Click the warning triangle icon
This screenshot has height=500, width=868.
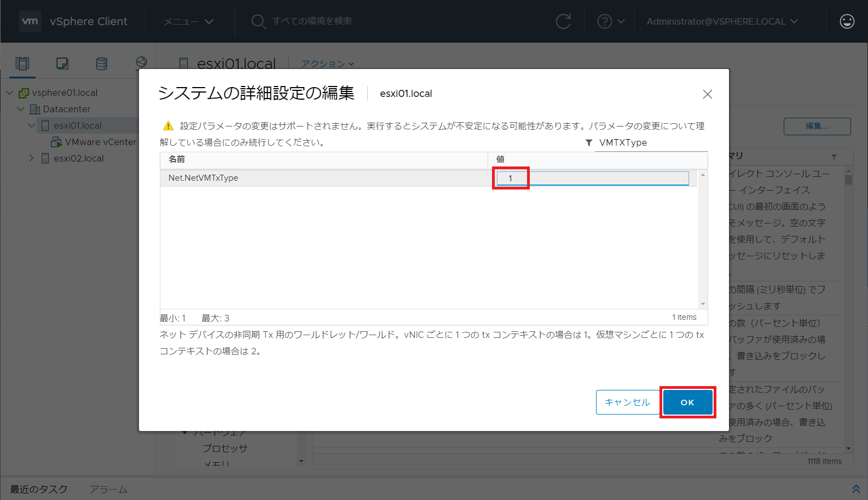pyautogui.click(x=168, y=126)
